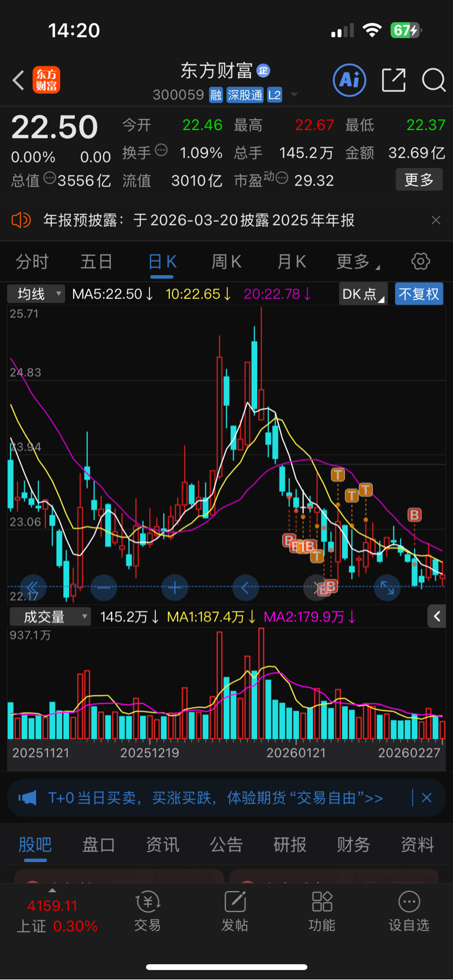Screen dimensions: 453x980
Task: Switch to 五日 chart tab
Action: [x=96, y=262]
